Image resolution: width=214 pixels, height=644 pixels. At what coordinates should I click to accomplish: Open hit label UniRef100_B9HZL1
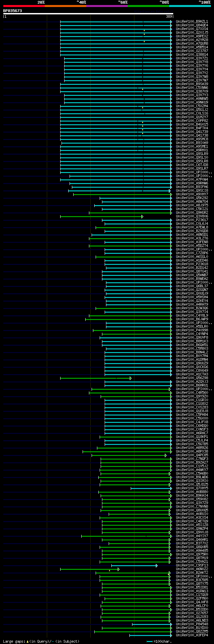point(192,22)
